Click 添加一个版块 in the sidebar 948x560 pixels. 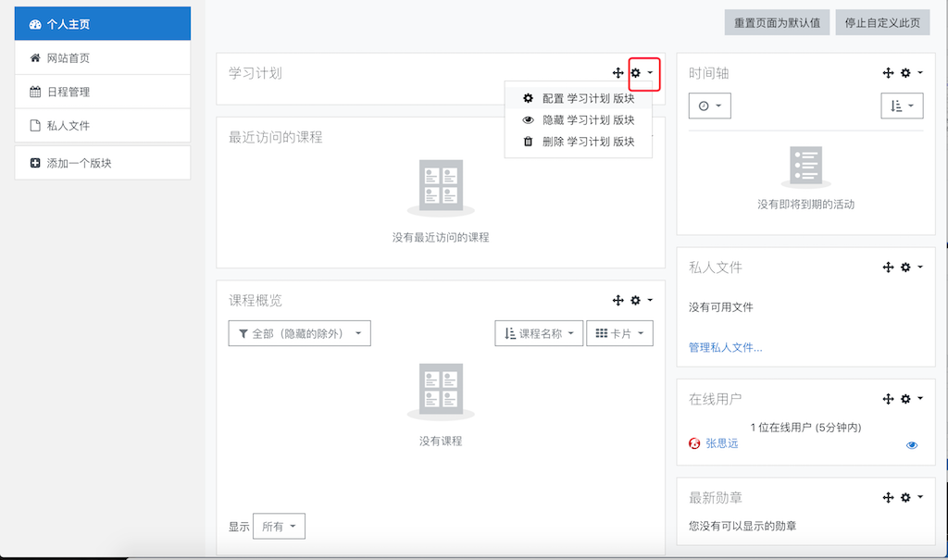point(102,163)
